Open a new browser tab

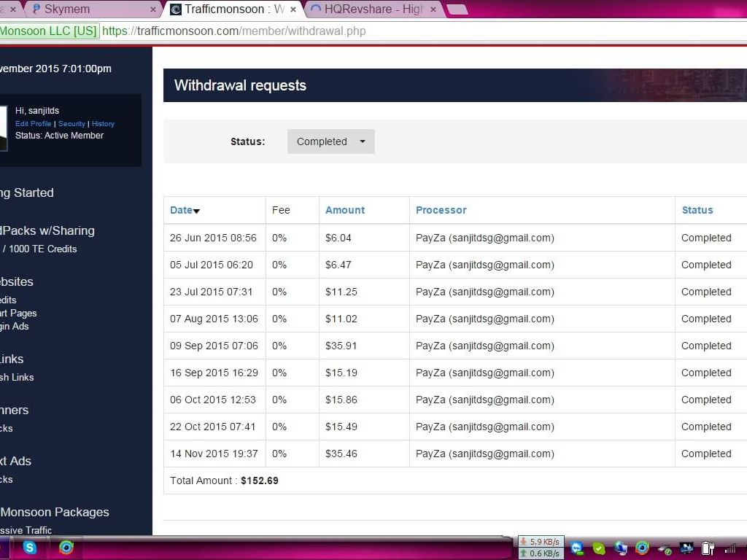coord(457,9)
